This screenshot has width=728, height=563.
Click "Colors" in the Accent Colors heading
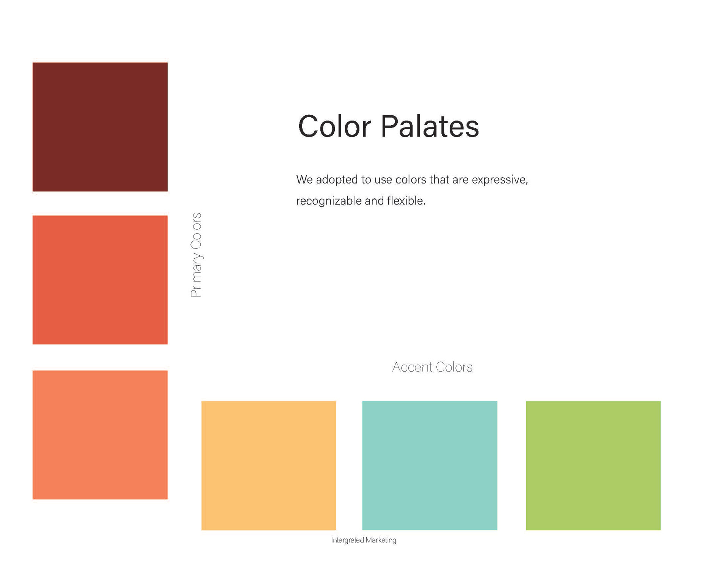tap(454, 367)
